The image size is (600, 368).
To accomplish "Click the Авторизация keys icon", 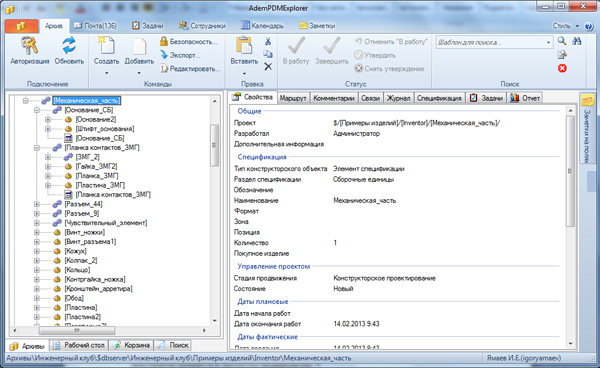I will [x=29, y=46].
